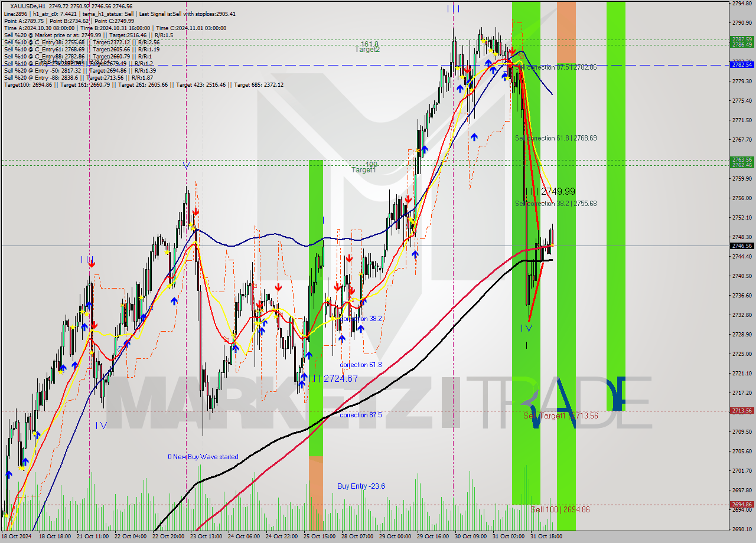Click the 'Buy Entry -23.6' label
This screenshot has width=756, height=543.
pos(361,486)
